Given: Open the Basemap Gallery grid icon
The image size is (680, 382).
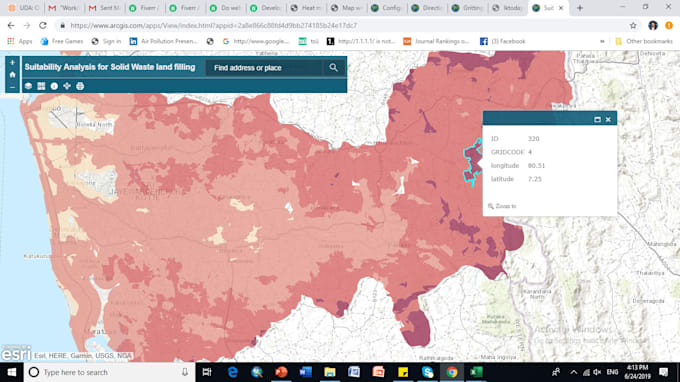Looking at the screenshot, I should click(41, 86).
